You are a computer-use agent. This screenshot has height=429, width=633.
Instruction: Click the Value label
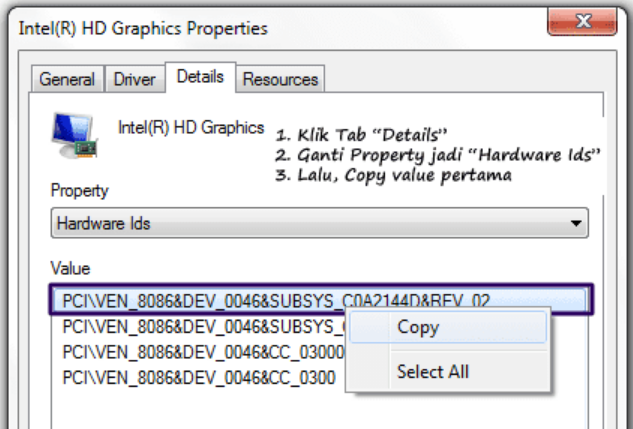coord(70,268)
